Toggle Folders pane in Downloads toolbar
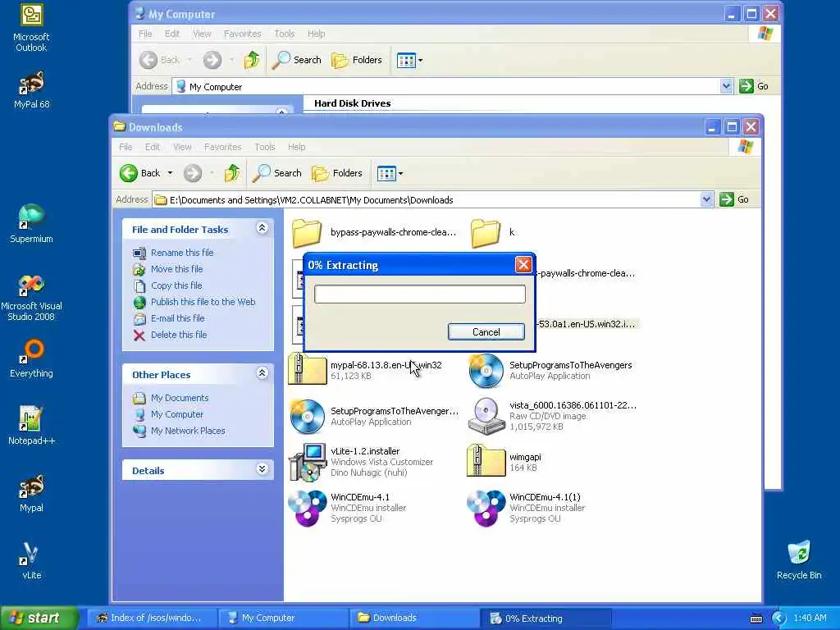The width and height of the screenshot is (840, 630). point(337,173)
